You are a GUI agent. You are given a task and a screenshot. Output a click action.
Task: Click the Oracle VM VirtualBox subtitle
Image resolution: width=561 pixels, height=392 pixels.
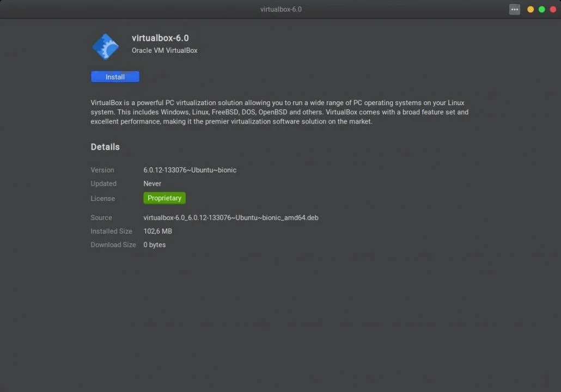tap(164, 51)
